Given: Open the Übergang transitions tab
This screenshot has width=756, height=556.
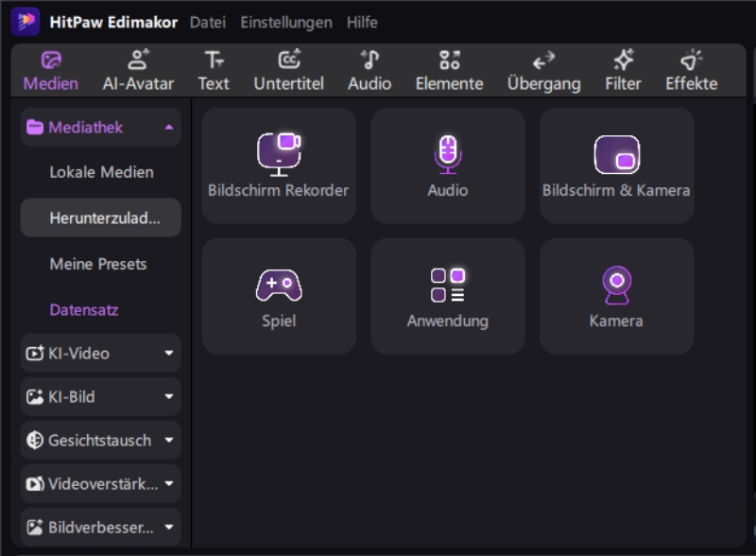Looking at the screenshot, I should (x=543, y=71).
